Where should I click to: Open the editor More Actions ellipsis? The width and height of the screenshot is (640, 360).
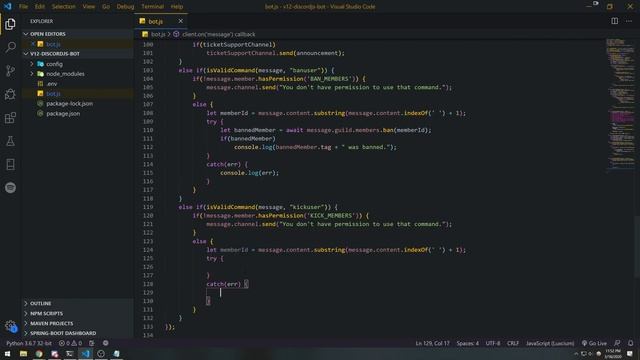click(x=629, y=21)
